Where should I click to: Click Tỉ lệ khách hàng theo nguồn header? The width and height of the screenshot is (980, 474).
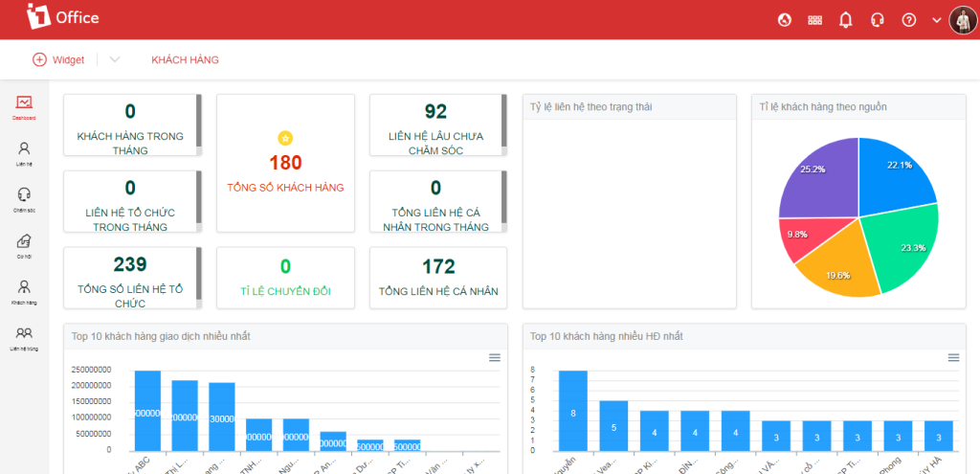(858, 107)
